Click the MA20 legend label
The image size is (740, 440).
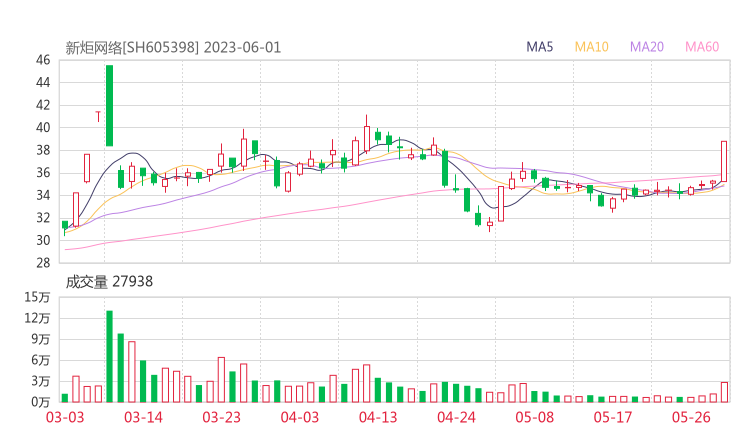(x=647, y=47)
